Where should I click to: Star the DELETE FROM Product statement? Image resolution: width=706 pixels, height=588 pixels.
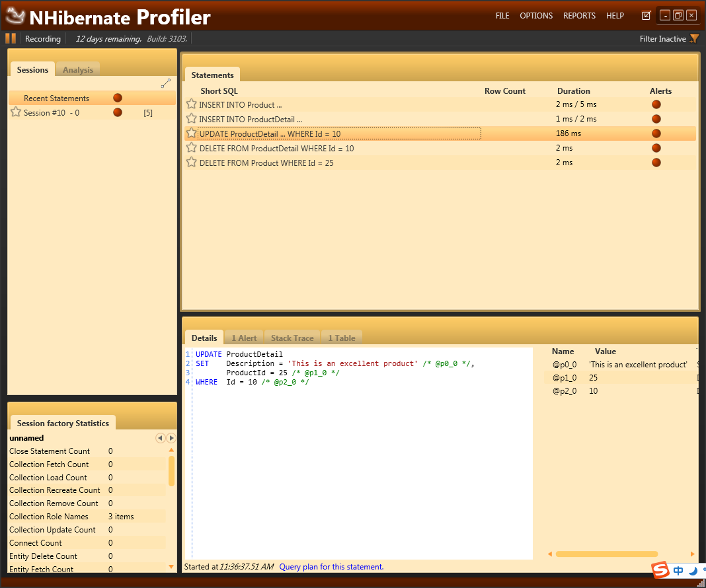(x=191, y=163)
